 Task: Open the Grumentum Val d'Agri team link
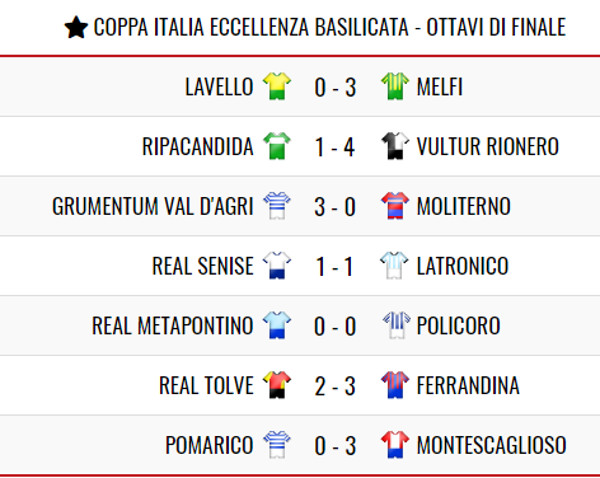(x=153, y=206)
